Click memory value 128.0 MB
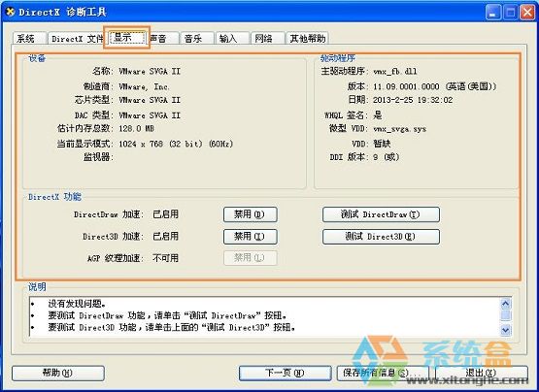Image resolution: width=539 pixels, height=392 pixels. tap(136, 128)
